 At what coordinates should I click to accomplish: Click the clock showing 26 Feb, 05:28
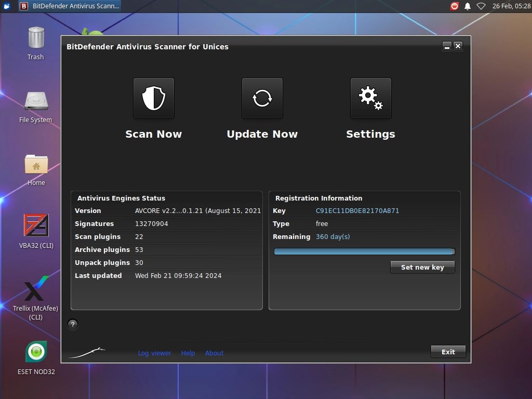pyautogui.click(x=511, y=6)
